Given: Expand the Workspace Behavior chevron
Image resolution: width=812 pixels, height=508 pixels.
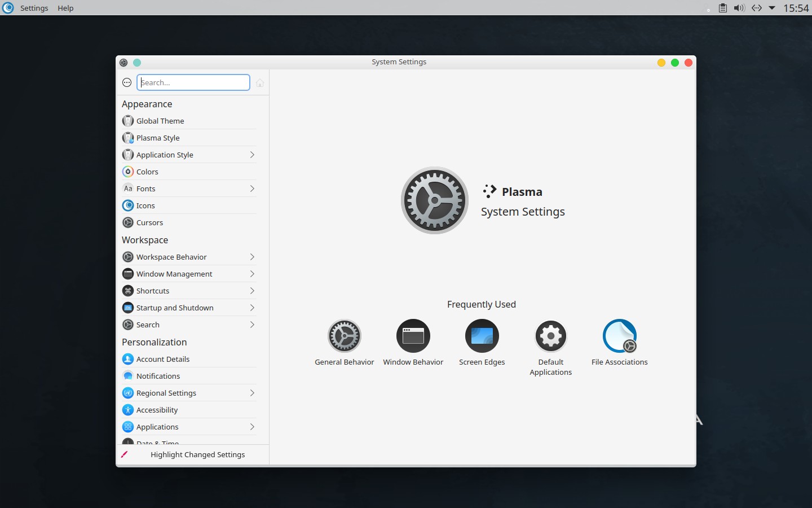Looking at the screenshot, I should point(252,257).
